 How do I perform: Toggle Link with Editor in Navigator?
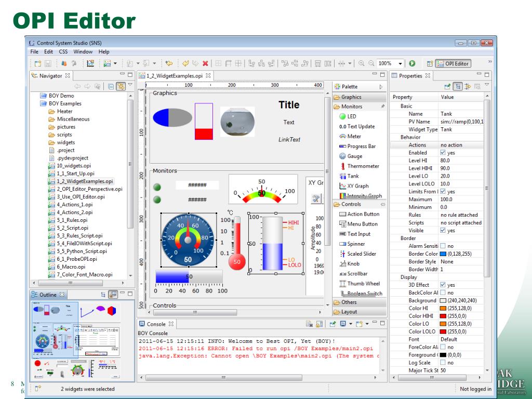121,86
